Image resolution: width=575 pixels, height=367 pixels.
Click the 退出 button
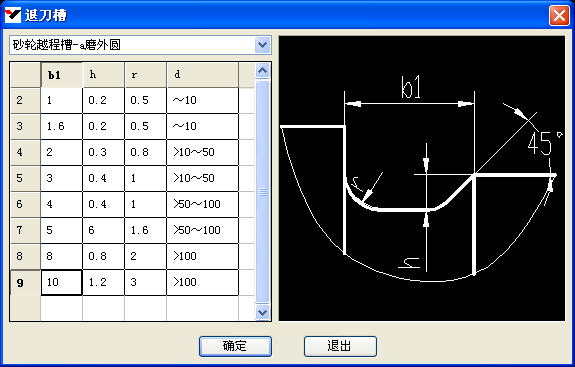pos(340,346)
